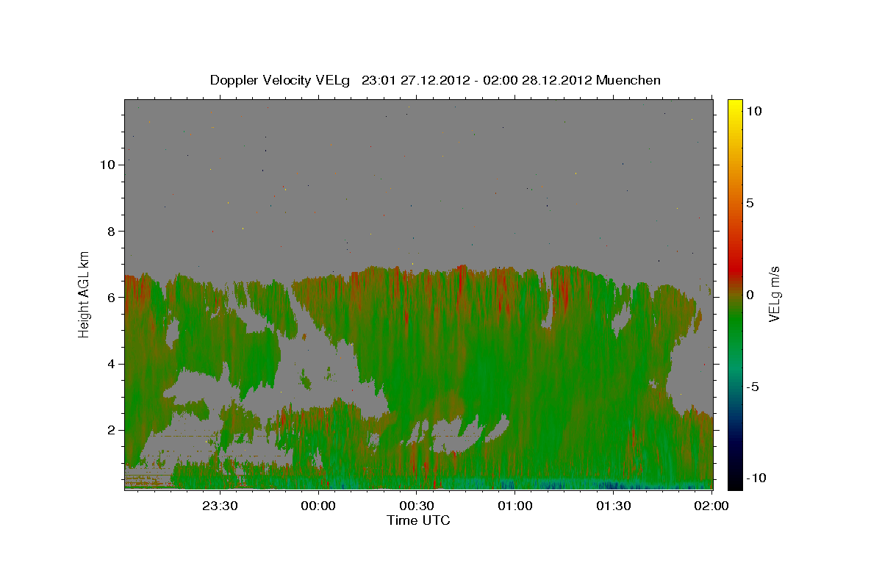Click 'Muenchen' in the plot title

628,80
